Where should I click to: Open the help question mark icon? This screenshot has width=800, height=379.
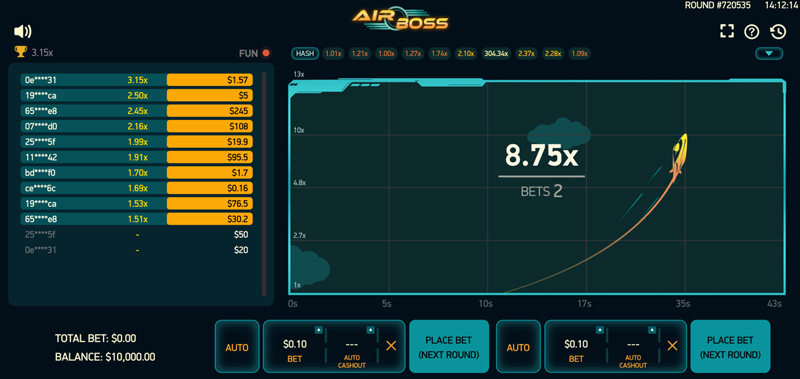pyautogui.click(x=752, y=32)
